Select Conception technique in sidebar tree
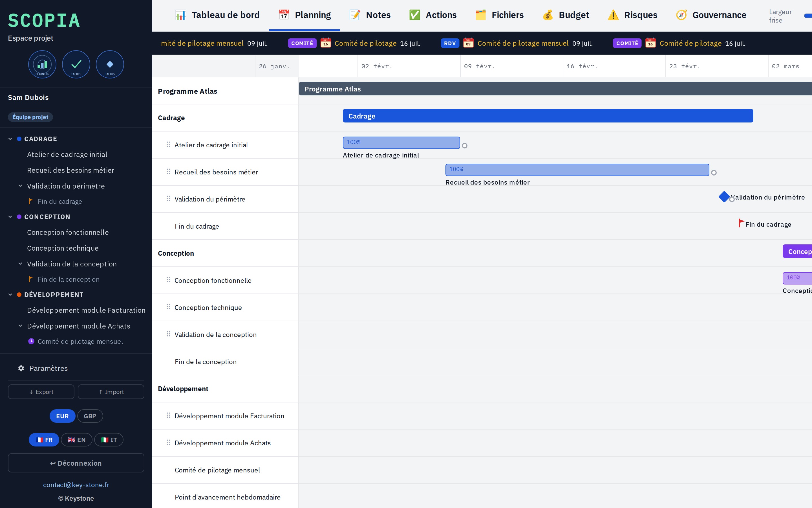The image size is (812, 508). pyautogui.click(x=63, y=248)
